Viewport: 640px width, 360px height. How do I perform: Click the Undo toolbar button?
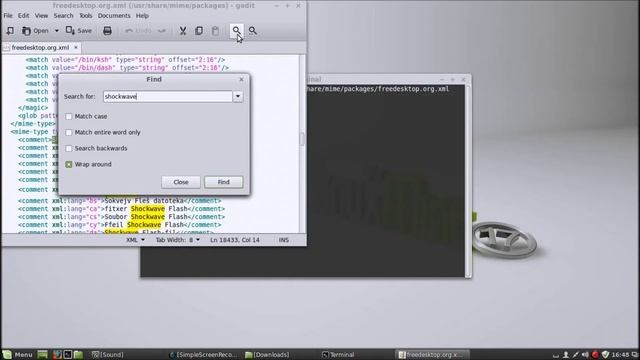tap(138, 31)
